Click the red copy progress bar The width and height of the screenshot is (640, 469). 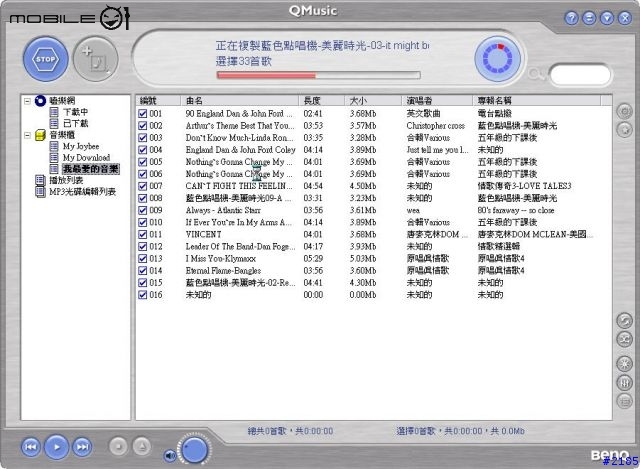pyautogui.click(x=318, y=75)
